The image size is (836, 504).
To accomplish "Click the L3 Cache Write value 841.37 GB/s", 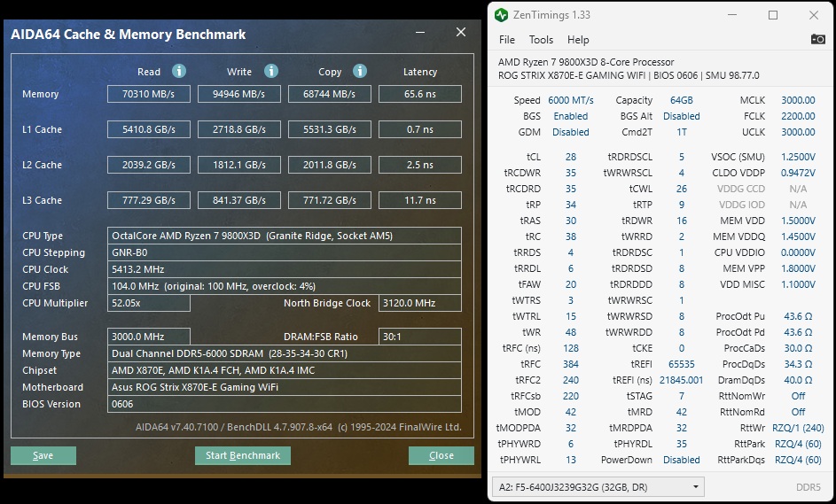I will [x=238, y=200].
